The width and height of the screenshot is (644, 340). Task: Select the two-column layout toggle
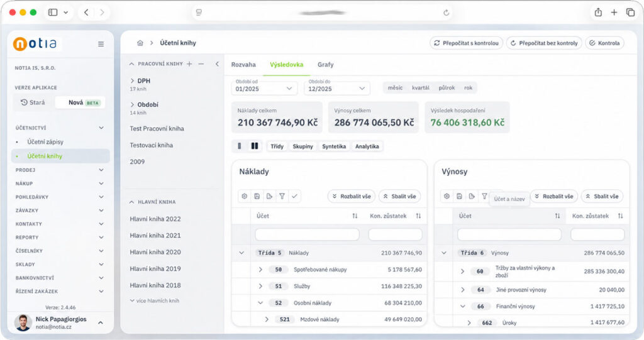255,146
